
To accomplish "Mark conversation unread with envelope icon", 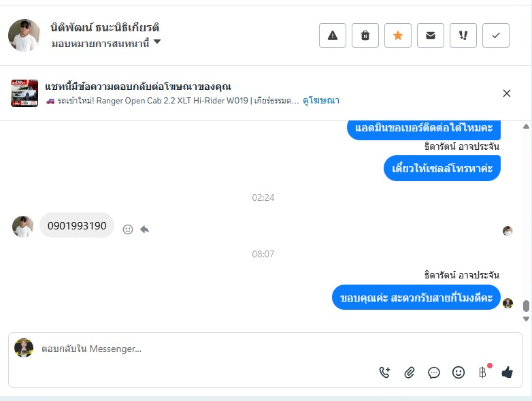I will click(431, 35).
